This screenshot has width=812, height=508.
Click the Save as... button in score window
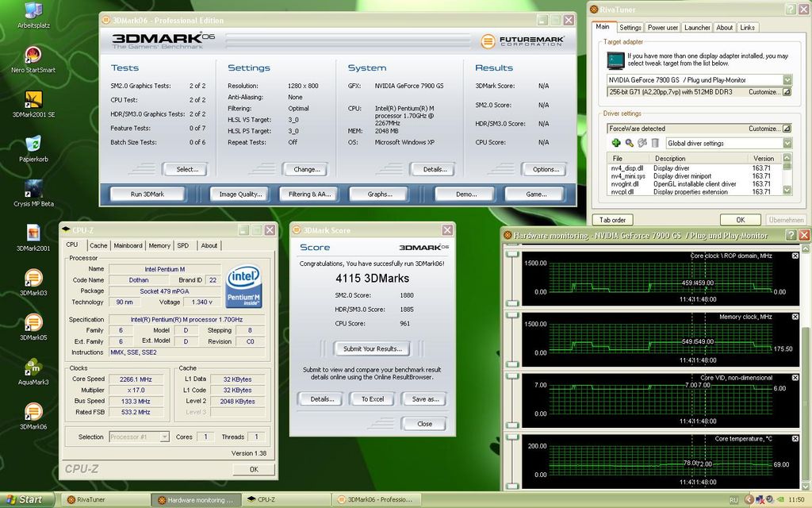point(425,399)
